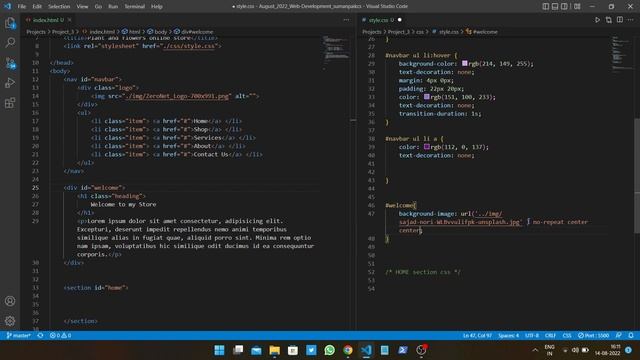Open File Explorer from taskbar

click(x=274, y=350)
